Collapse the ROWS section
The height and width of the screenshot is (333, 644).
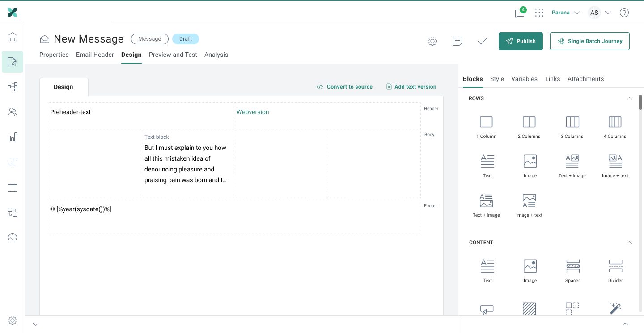629,98
